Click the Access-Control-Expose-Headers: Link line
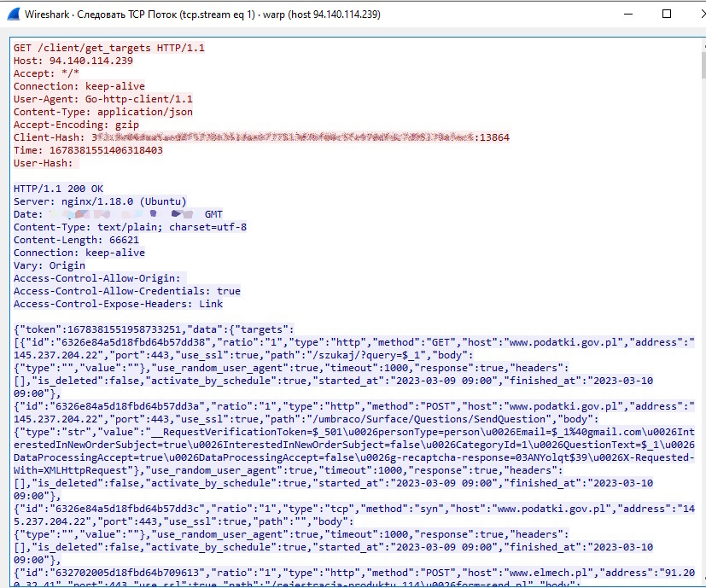The image size is (706, 588). point(119,304)
